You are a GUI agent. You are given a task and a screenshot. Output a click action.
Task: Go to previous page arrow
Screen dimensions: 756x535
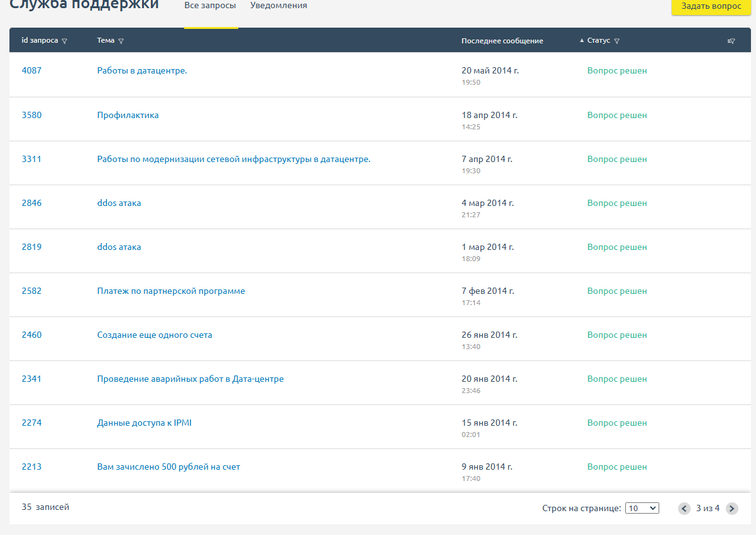click(x=684, y=509)
